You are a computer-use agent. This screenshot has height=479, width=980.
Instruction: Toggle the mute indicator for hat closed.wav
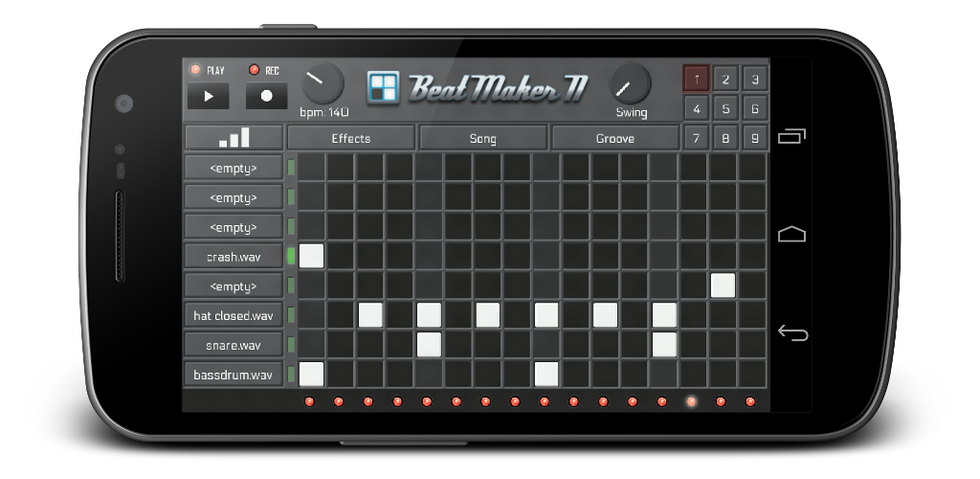[291, 315]
